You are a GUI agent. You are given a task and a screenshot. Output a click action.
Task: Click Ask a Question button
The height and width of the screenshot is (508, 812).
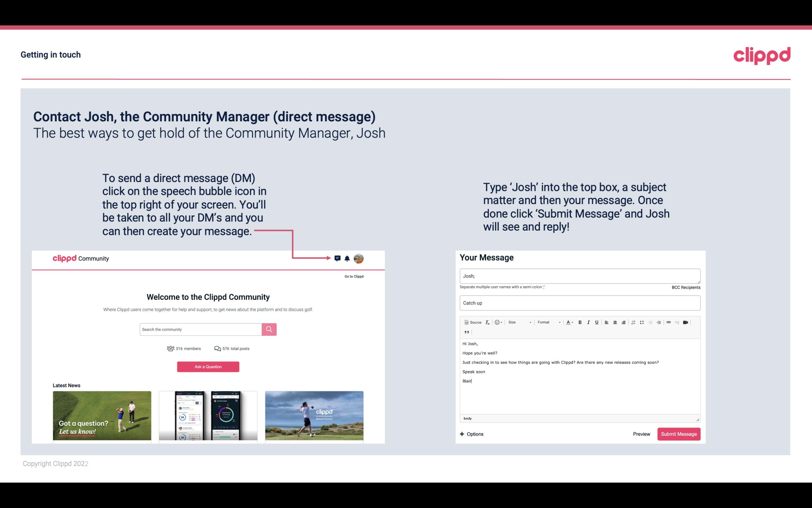point(208,366)
